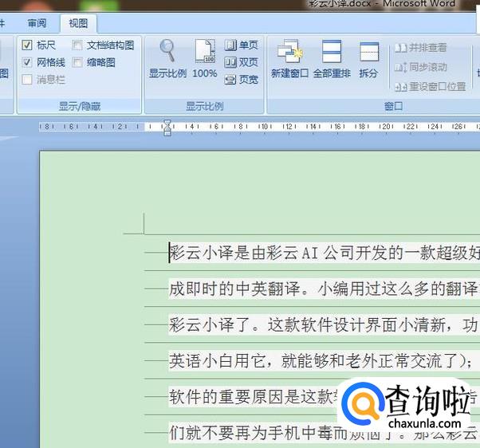Arrange windows with 全部重排

coord(332,59)
